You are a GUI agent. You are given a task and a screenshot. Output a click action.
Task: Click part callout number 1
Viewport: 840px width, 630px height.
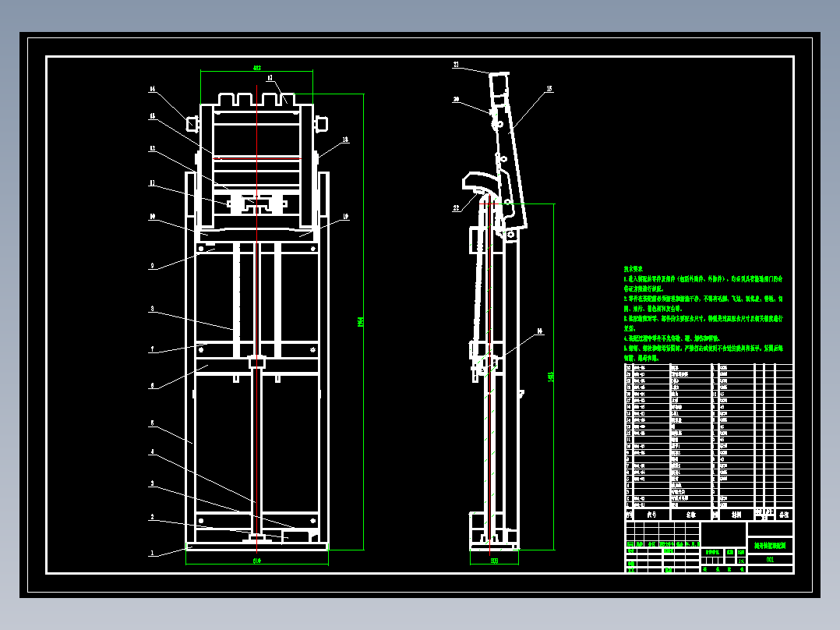coord(152,553)
